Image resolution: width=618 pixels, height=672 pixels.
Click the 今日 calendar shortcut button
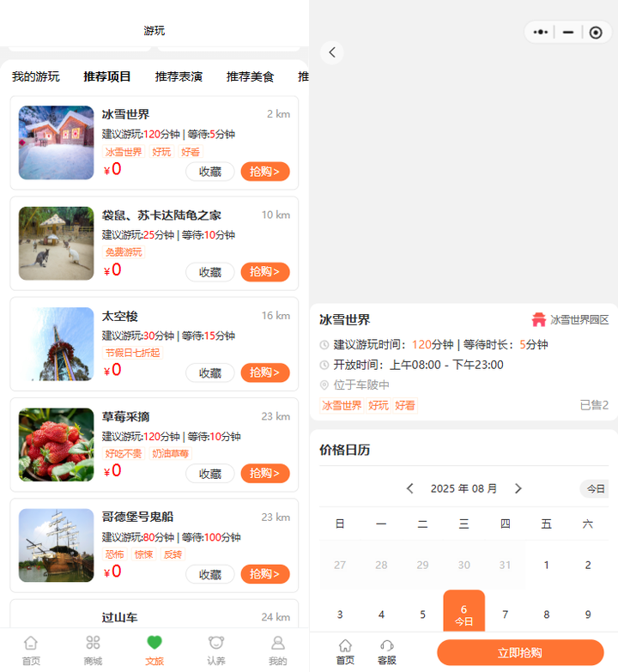click(x=595, y=488)
